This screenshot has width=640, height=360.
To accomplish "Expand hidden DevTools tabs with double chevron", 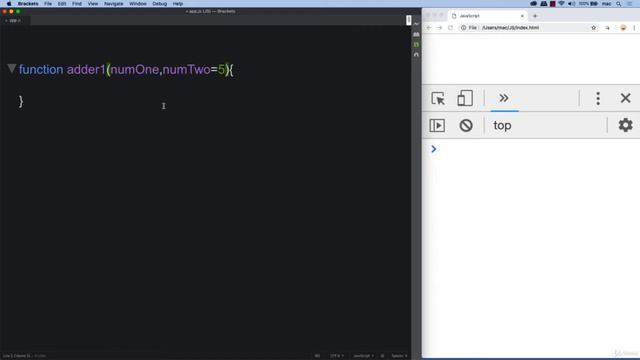I will (504, 98).
